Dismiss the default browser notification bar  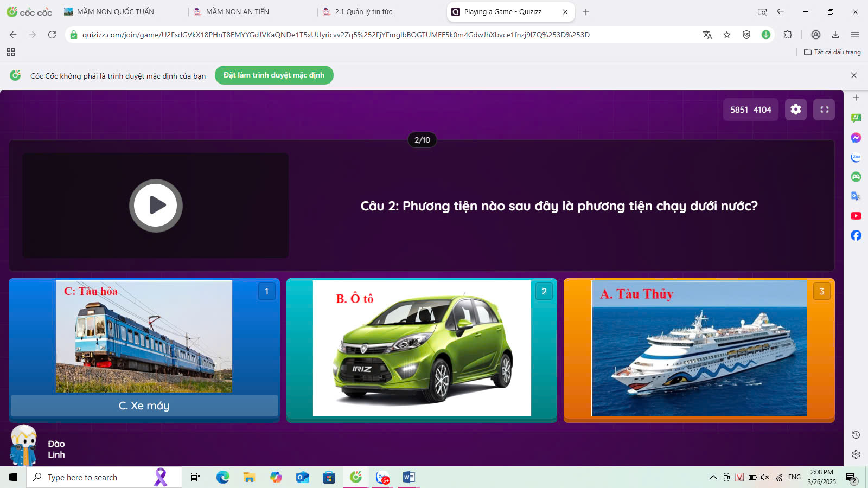pyautogui.click(x=854, y=75)
